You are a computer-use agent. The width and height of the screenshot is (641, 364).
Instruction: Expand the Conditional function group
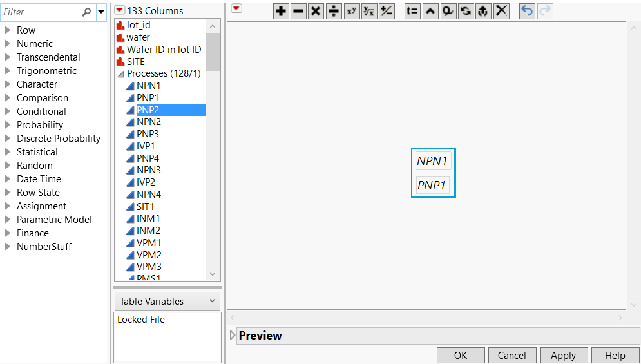click(x=7, y=111)
